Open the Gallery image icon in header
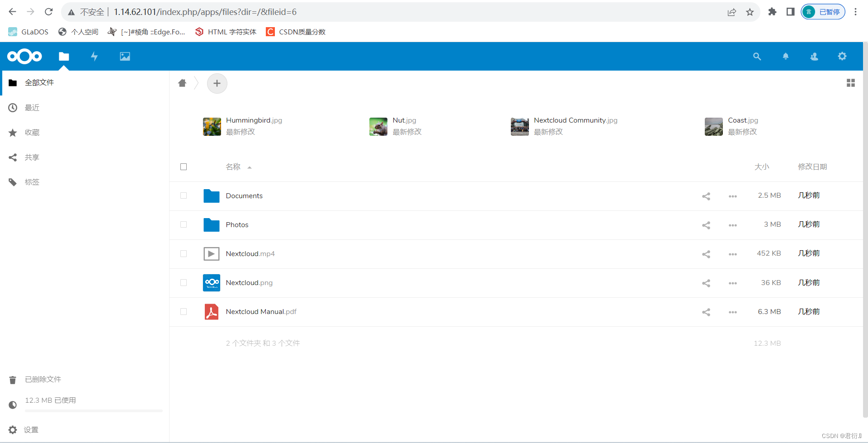868x443 pixels. point(125,56)
